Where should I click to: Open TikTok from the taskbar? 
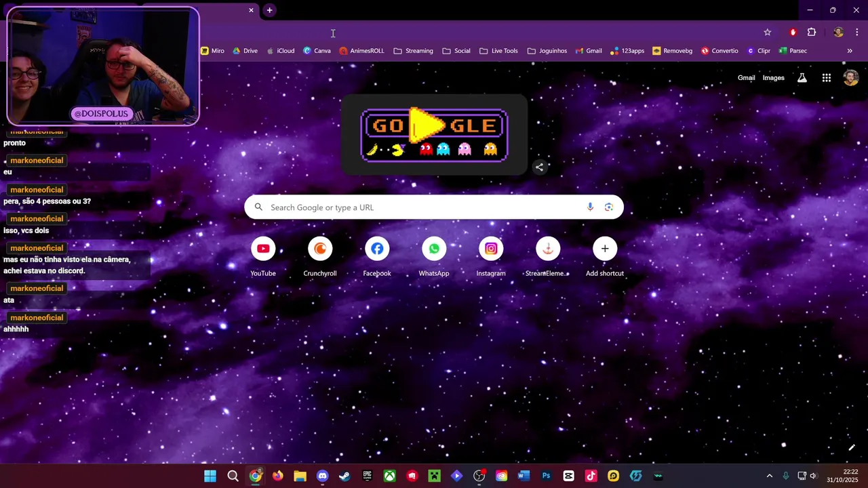[591, 476]
